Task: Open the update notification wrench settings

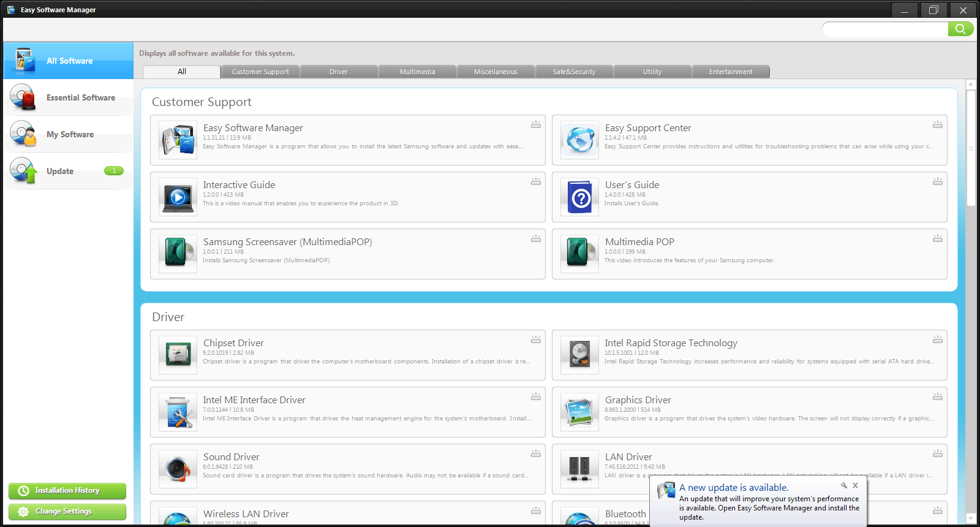Action: pyautogui.click(x=844, y=485)
